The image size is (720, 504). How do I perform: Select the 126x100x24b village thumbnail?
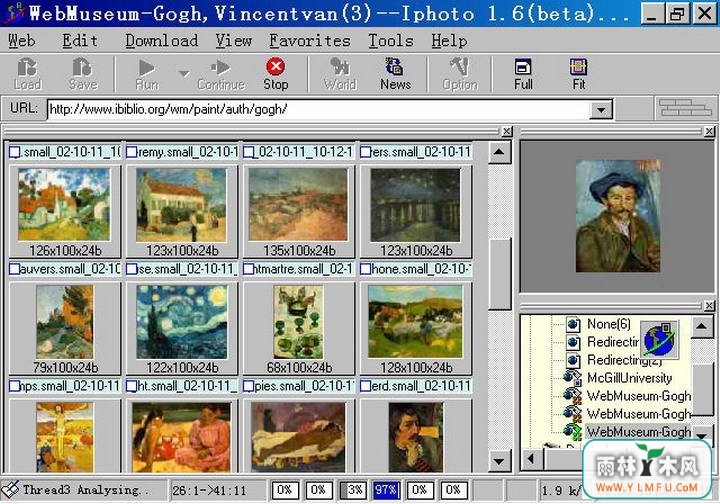coord(64,204)
